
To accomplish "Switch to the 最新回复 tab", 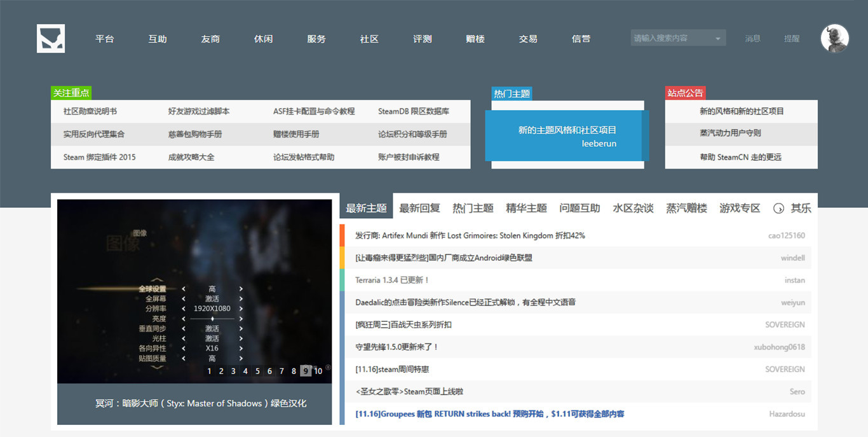I will point(419,208).
